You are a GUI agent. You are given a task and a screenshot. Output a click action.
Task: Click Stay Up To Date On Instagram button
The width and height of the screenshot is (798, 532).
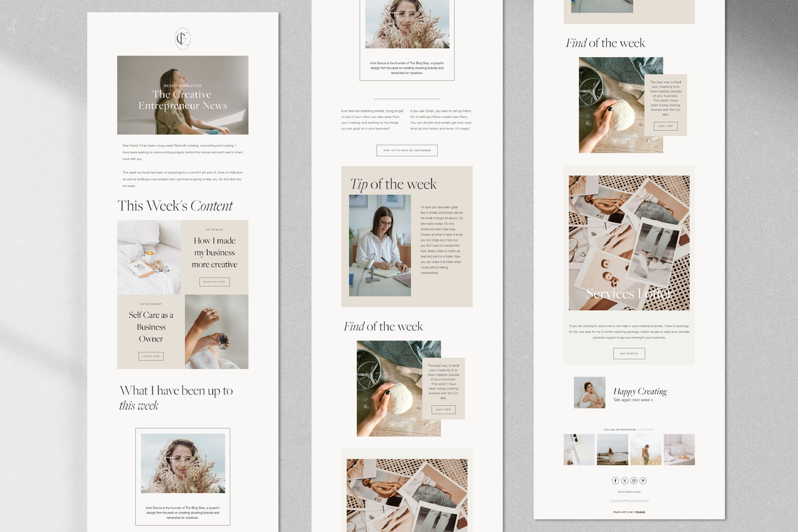407,151
